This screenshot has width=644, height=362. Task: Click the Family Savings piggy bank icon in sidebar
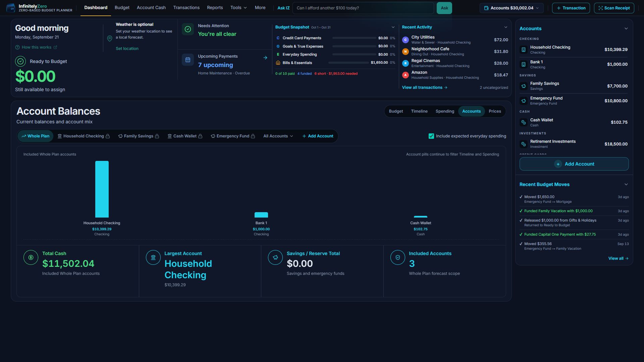click(x=524, y=86)
